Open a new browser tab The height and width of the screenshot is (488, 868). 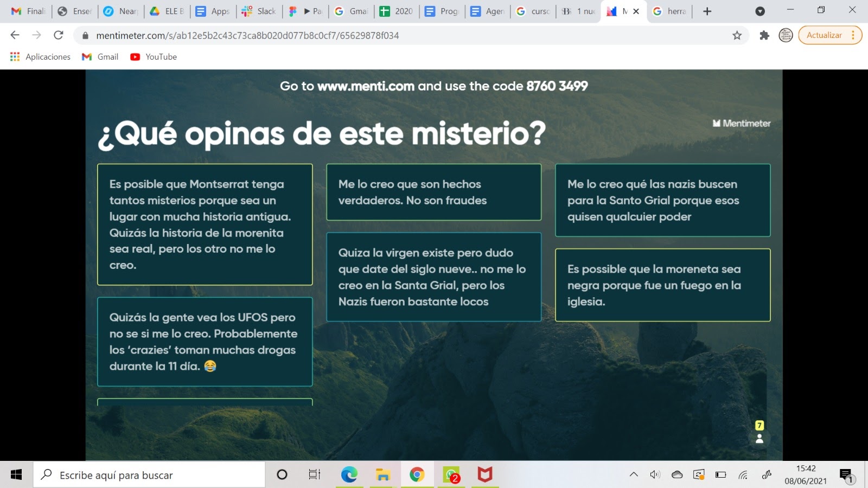click(x=706, y=11)
